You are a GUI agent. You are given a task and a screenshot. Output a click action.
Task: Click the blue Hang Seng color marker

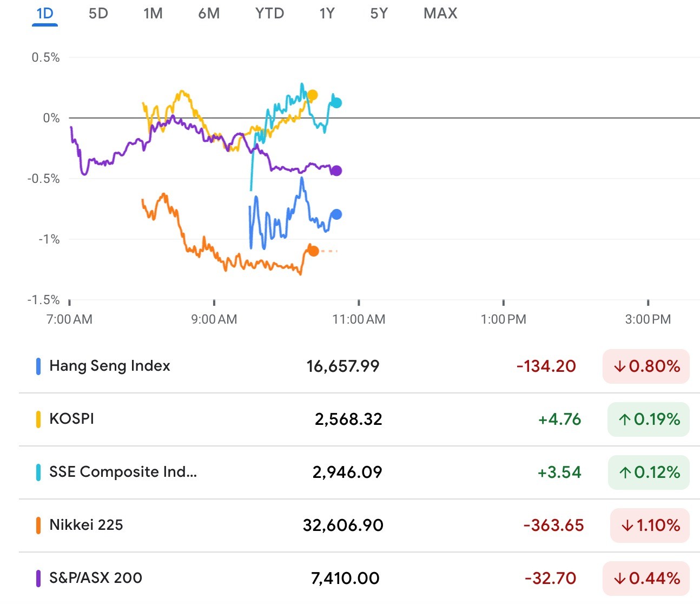tap(38, 366)
